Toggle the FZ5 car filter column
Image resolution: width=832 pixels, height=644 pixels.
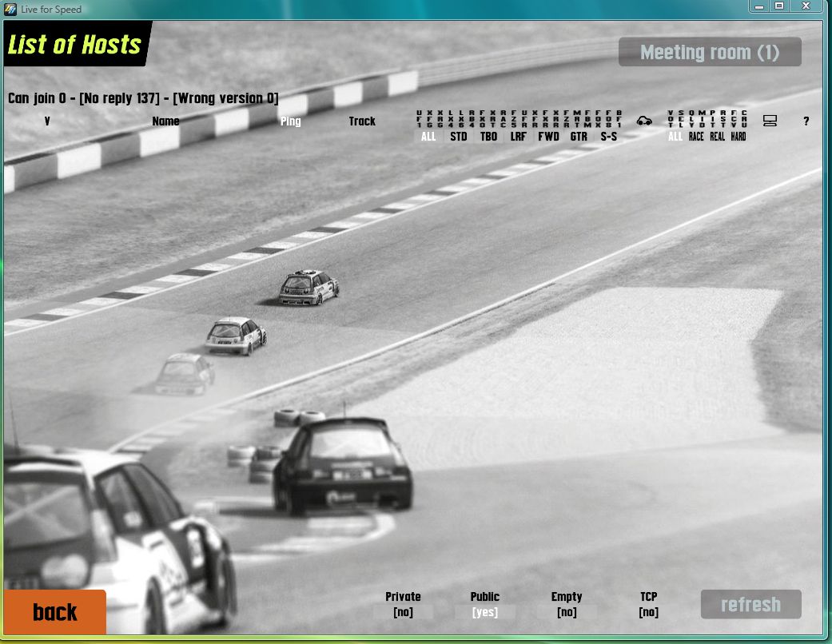click(x=514, y=119)
